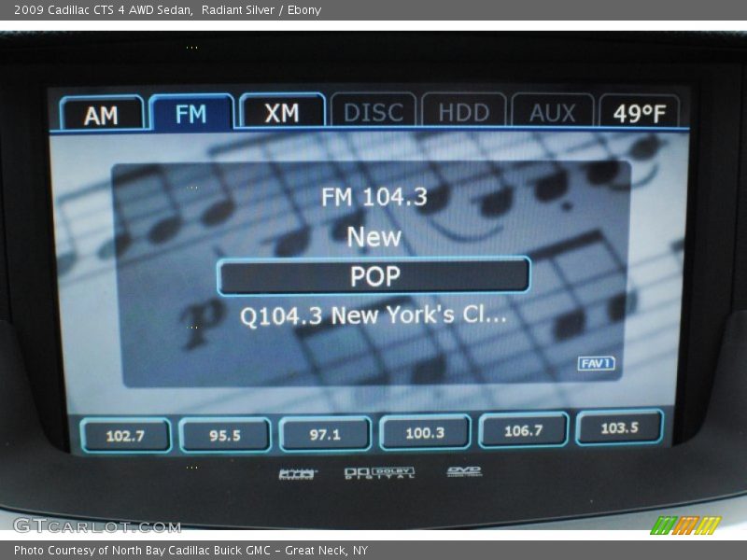Choose the 100.3 preset button
Viewport: 747px width, 560px height.
click(425, 432)
